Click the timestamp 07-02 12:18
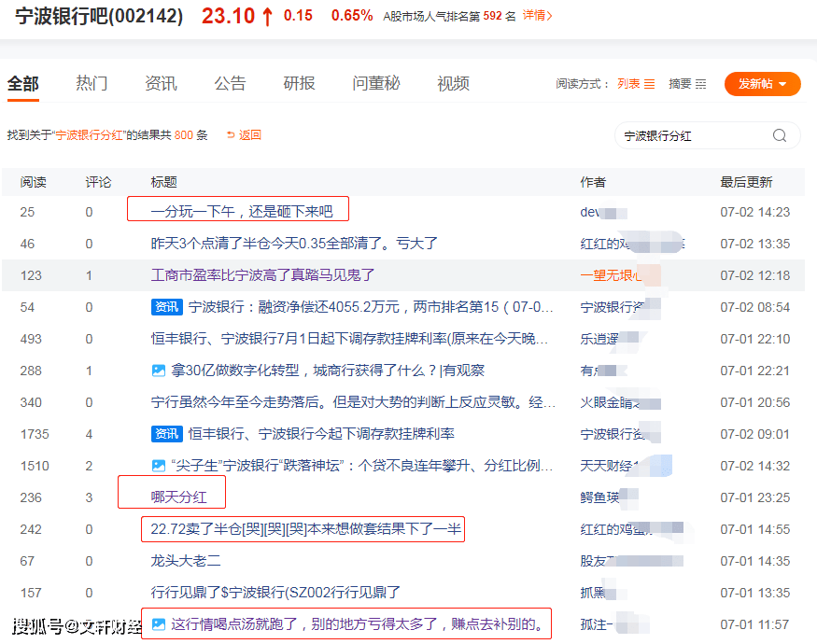The image size is (817, 644). pyautogui.click(x=755, y=275)
